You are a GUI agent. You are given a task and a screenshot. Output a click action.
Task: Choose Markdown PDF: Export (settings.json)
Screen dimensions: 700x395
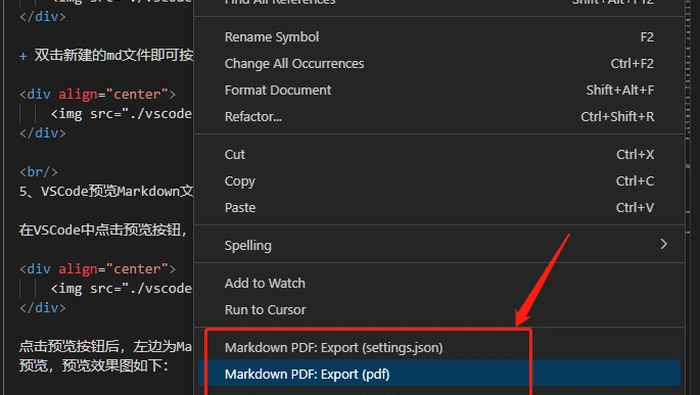(x=439, y=348)
